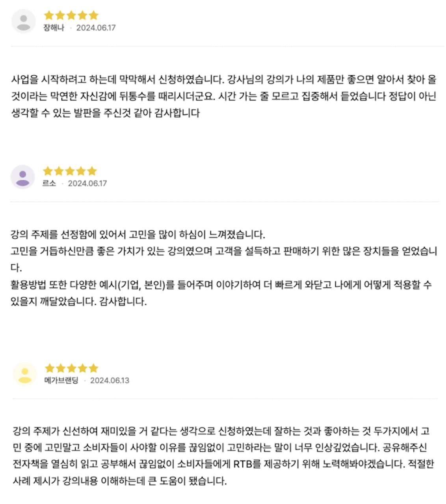
Task: Click the first star of 장해나's rating
Action: [x=49, y=15]
